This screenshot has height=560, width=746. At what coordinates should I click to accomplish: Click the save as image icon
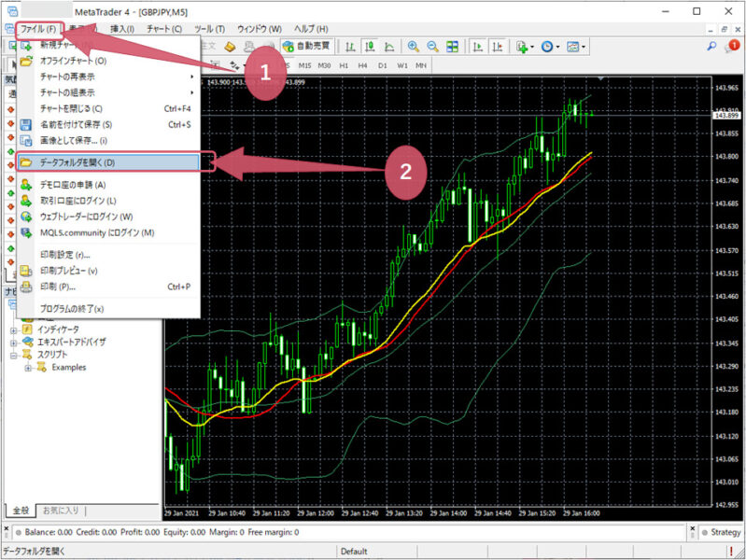click(x=26, y=140)
